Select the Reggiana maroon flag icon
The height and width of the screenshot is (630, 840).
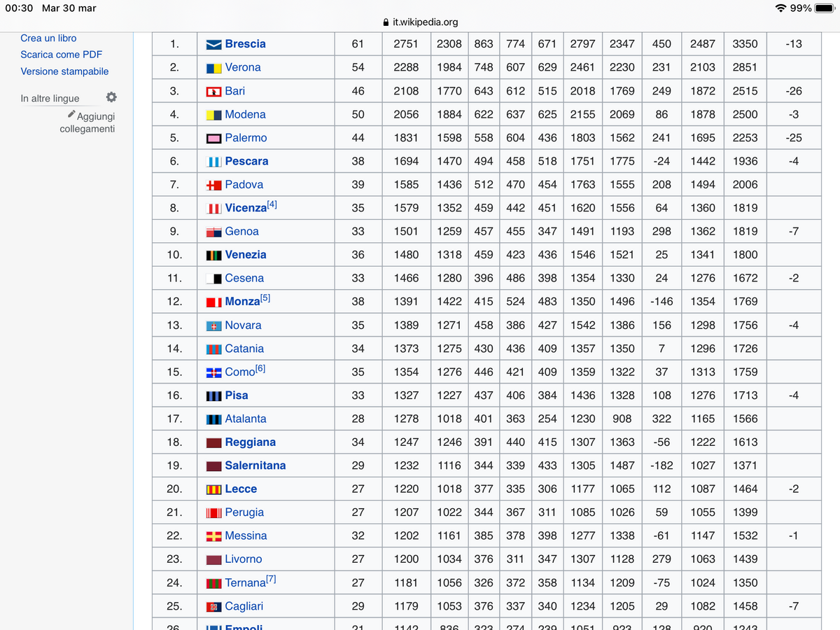(x=213, y=442)
